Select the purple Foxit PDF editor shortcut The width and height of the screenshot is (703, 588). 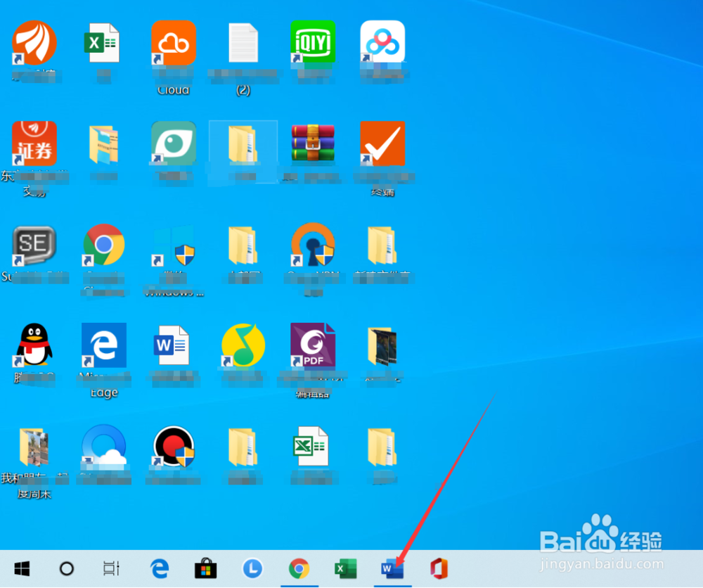[x=313, y=345]
